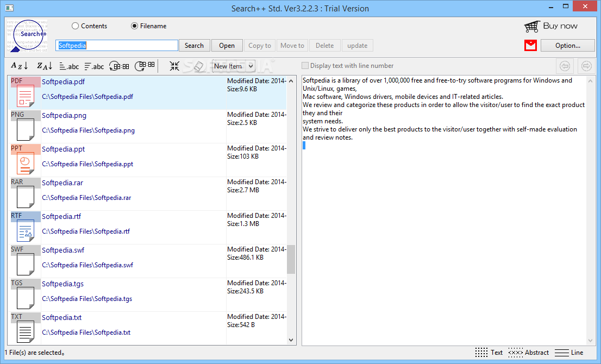Click Size:542 B entry
Screen dimensions: 601x364
point(241,325)
